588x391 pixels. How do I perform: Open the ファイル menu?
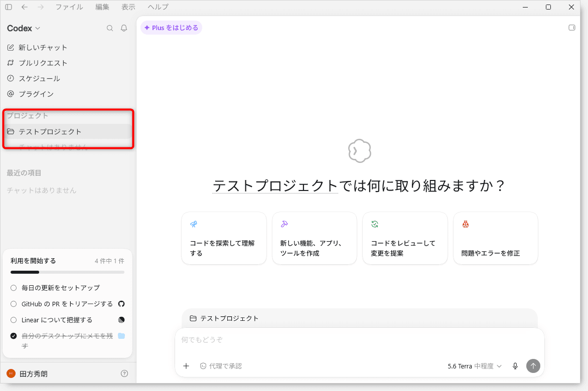[69, 7]
